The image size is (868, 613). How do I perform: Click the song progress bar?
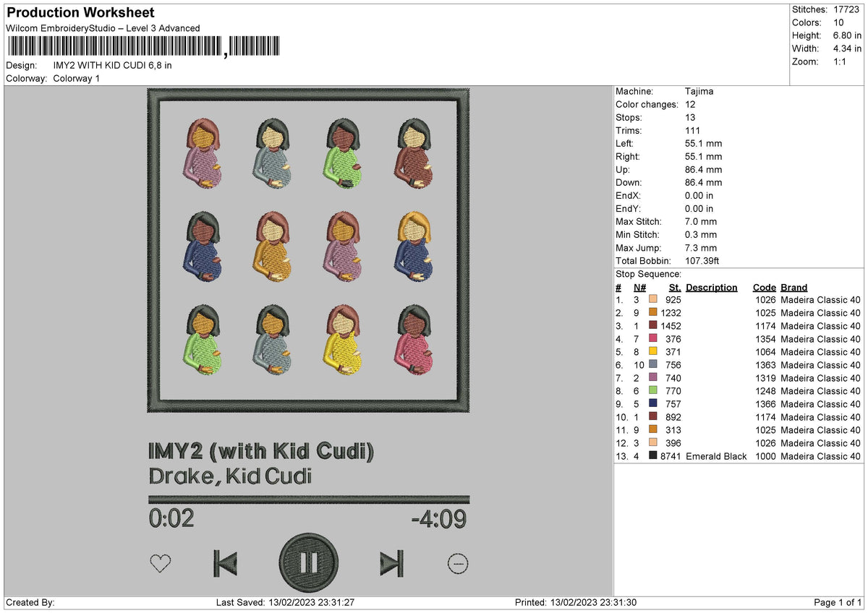pos(309,500)
